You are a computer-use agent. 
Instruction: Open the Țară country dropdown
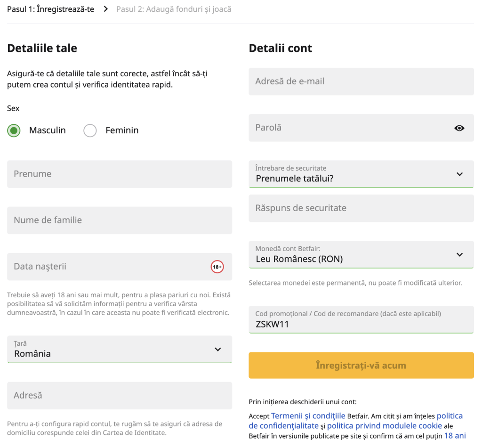coord(120,350)
